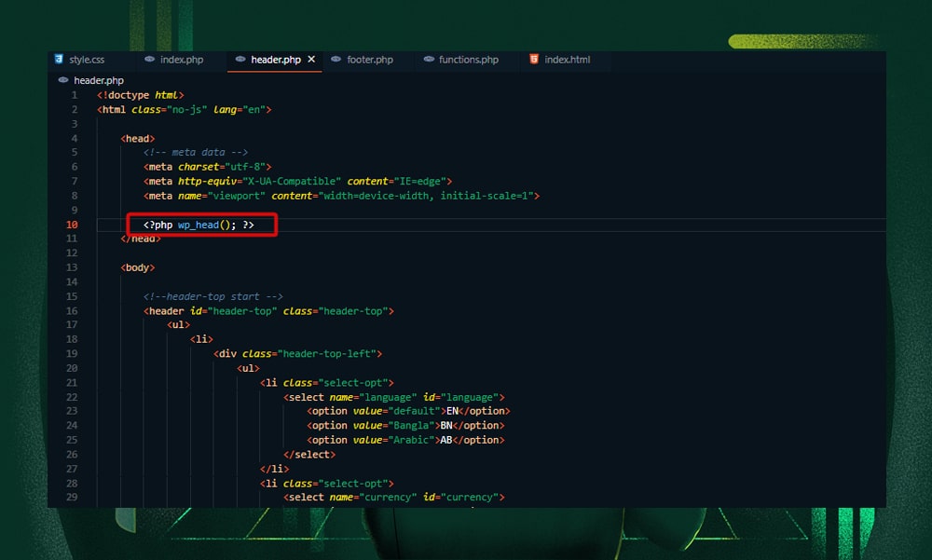Click the PHP icon on functions.php tab
Viewport: 932px width, 560px height.
pyautogui.click(x=429, y=60)
